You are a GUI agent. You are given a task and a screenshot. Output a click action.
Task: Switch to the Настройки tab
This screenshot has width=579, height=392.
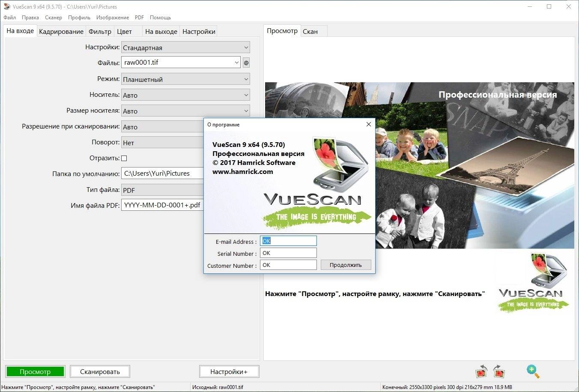[x=199, y=31]
